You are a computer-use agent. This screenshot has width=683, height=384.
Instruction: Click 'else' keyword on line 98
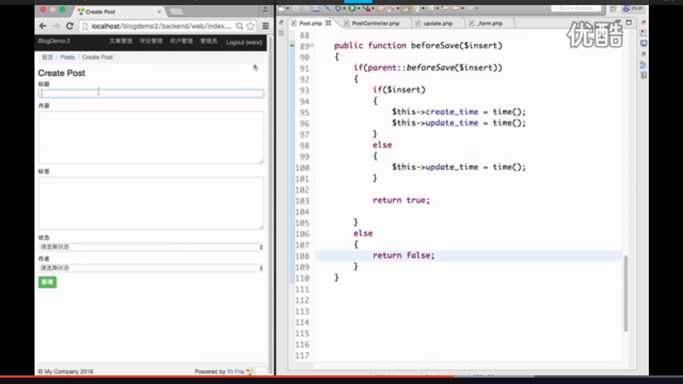(x=382, y=145)
